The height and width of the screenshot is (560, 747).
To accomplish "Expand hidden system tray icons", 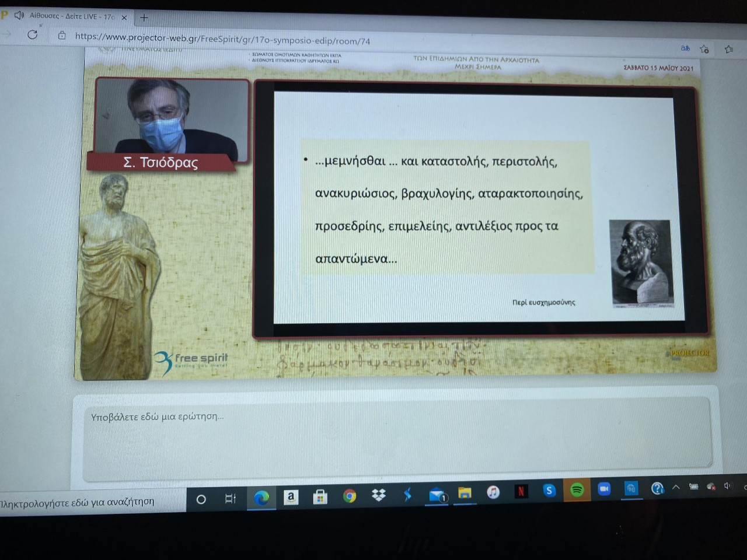I will [x=676, y=487].
